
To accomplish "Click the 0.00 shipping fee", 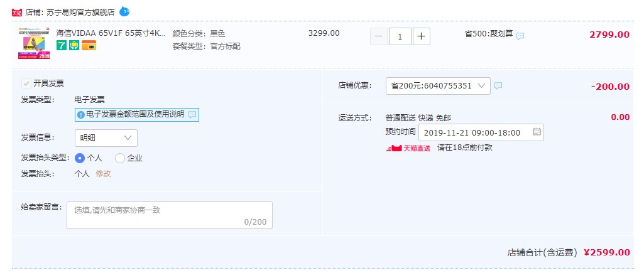I will [621, 117].
